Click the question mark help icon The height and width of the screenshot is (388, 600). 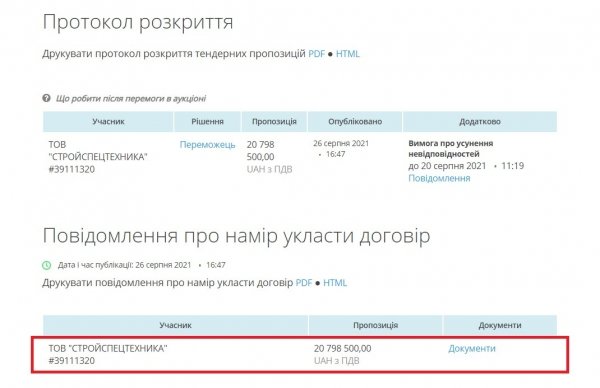pyautogui.click(x=46, y=98)
